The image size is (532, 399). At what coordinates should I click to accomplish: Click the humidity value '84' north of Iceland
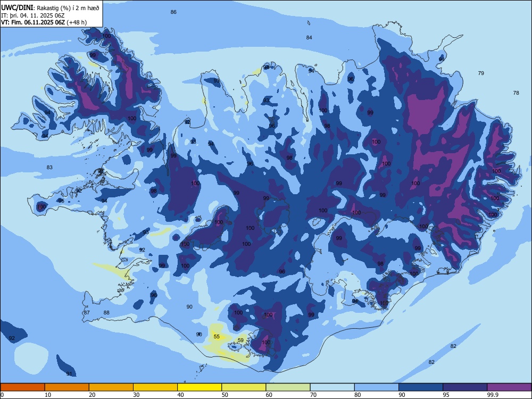[309, 37]
